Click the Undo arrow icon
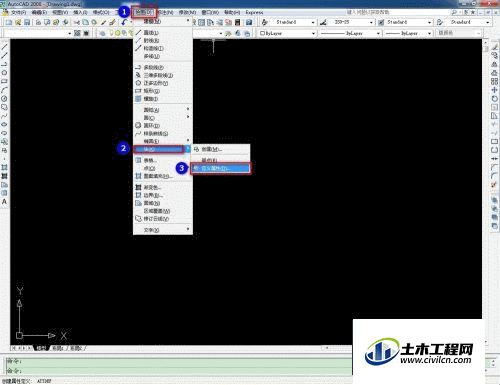 124,22
